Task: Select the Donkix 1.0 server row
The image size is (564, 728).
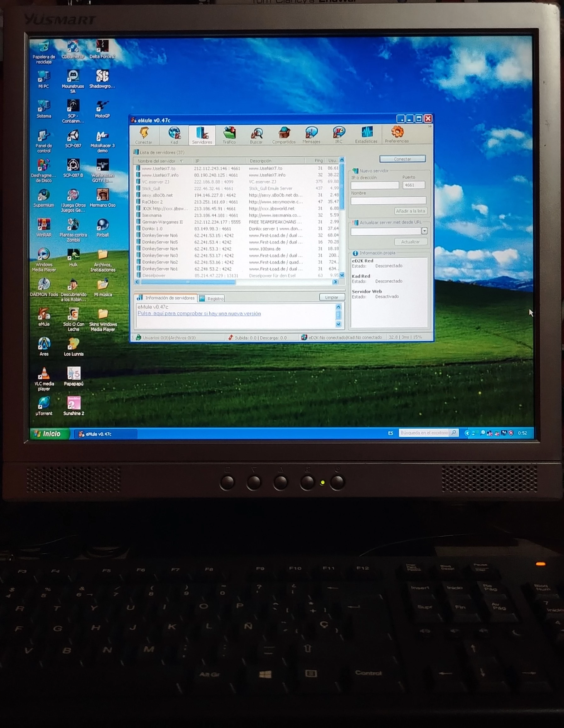Action: (237, 229)
